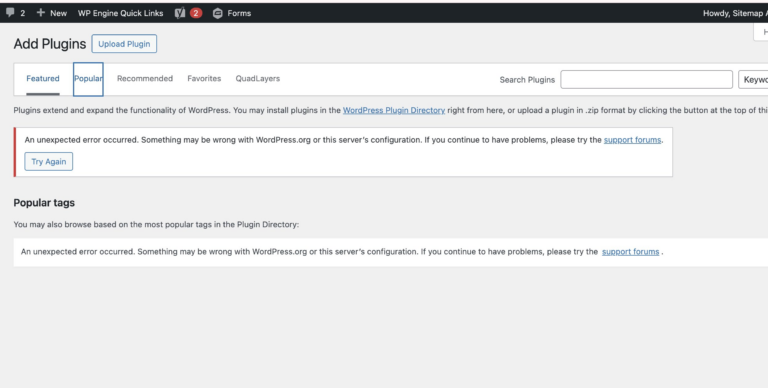Click the Try Again button
Viewport: 768px width, 388px height.
point(48,161)
